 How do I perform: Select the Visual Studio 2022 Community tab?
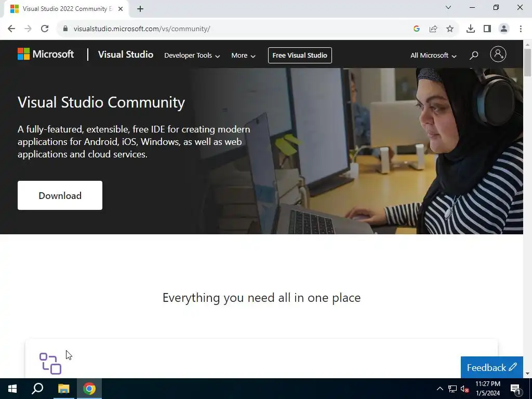pos(66,9)
